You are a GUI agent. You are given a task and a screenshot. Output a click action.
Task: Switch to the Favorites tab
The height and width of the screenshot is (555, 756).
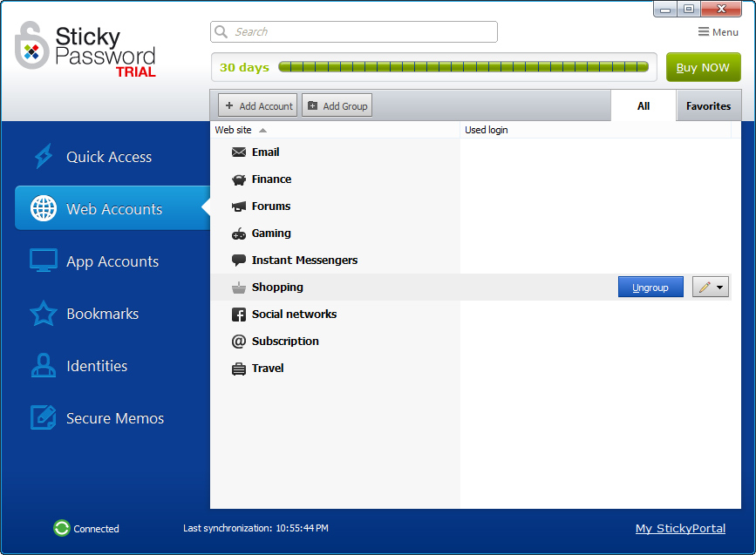point(708,106)
